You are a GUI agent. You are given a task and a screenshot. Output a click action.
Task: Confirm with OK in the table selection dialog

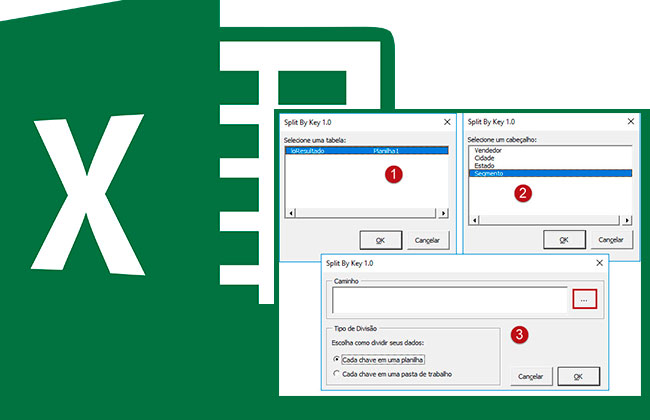pos(381,240)
